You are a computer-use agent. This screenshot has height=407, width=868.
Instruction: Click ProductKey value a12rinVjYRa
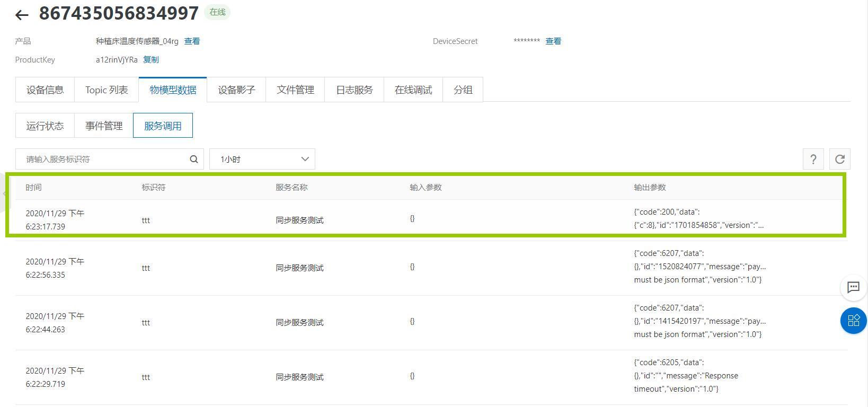tap(117, 60)
